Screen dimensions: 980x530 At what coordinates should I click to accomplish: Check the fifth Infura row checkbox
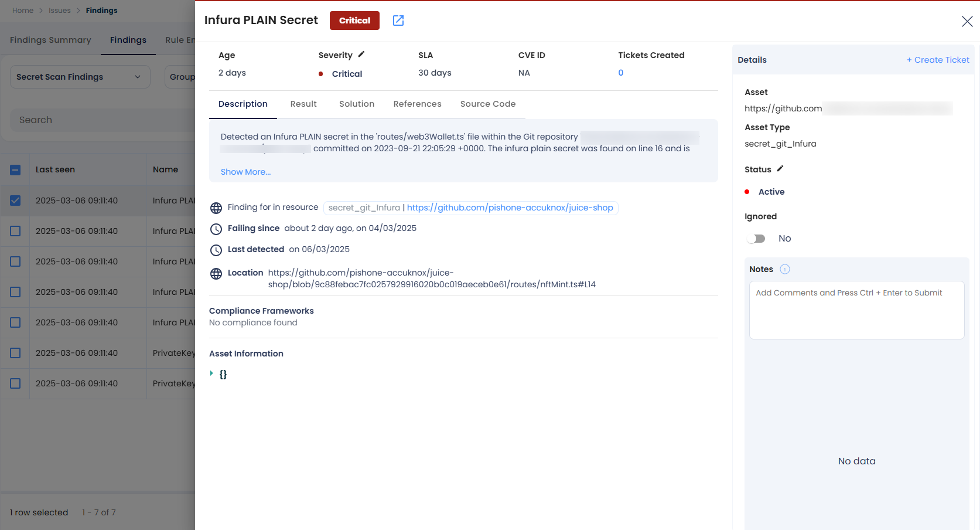tap(15, 322)
